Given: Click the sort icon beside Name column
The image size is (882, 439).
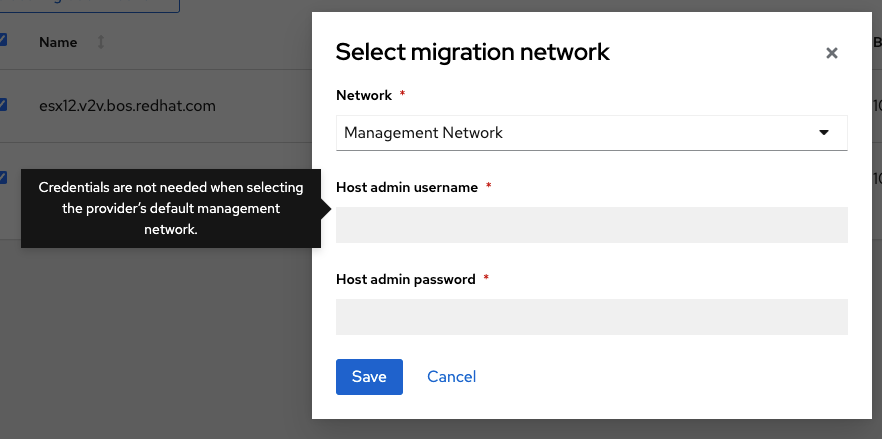Looking at the screenshot, I should (x=100, y=42).
